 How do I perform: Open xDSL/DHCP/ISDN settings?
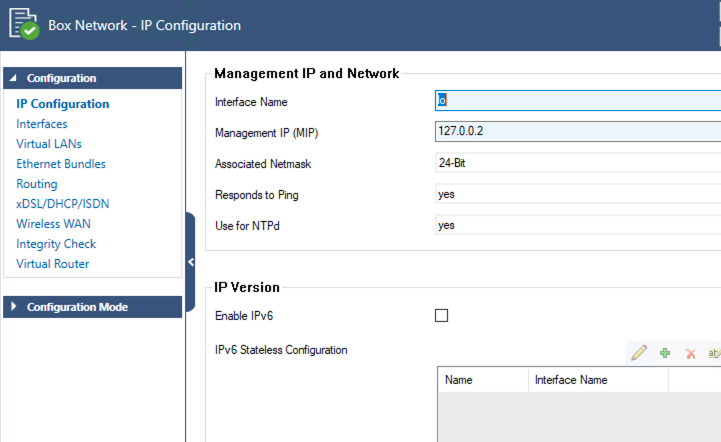(63, 204)
